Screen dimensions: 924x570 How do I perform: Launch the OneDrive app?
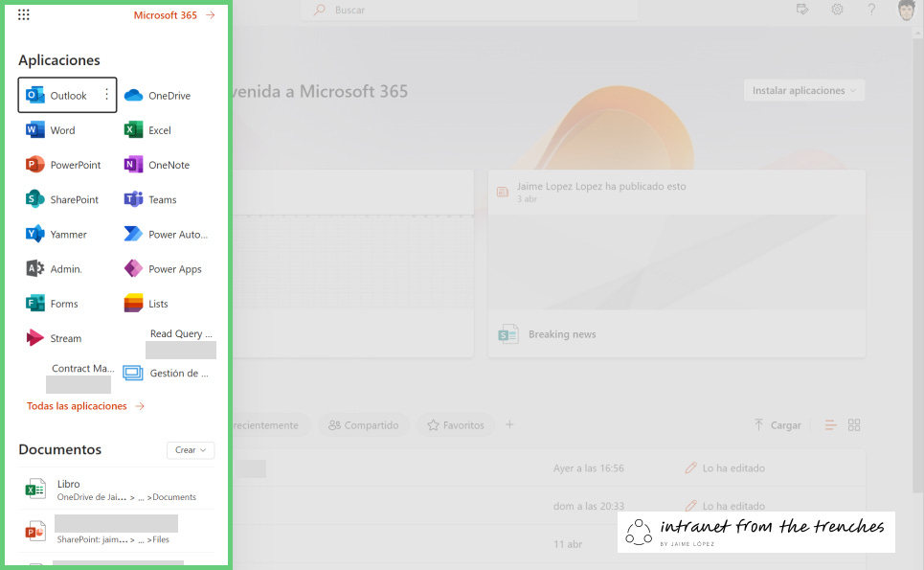pos(158,96)
